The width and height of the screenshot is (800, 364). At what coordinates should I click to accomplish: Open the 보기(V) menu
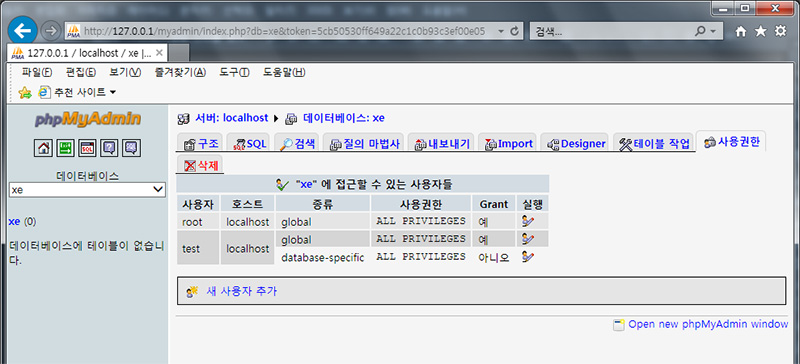pyautogui.click(x=125, y=72)
